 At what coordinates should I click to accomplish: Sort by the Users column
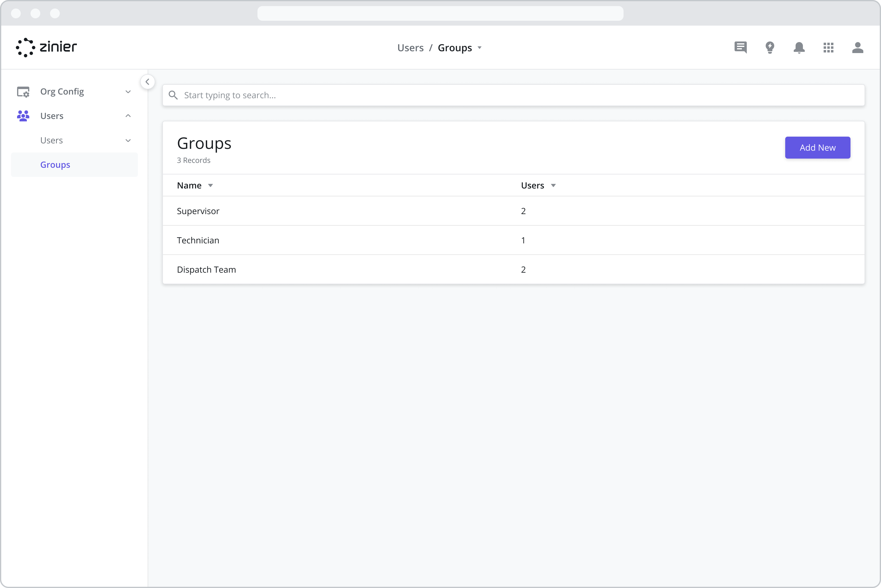tap(554, 185)
